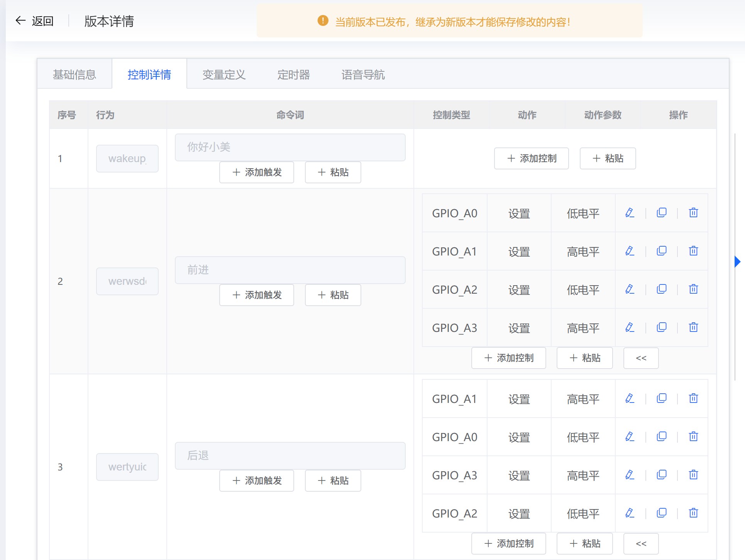Edit the GPIO_A2 action under wertyuic

click(630, 513)
